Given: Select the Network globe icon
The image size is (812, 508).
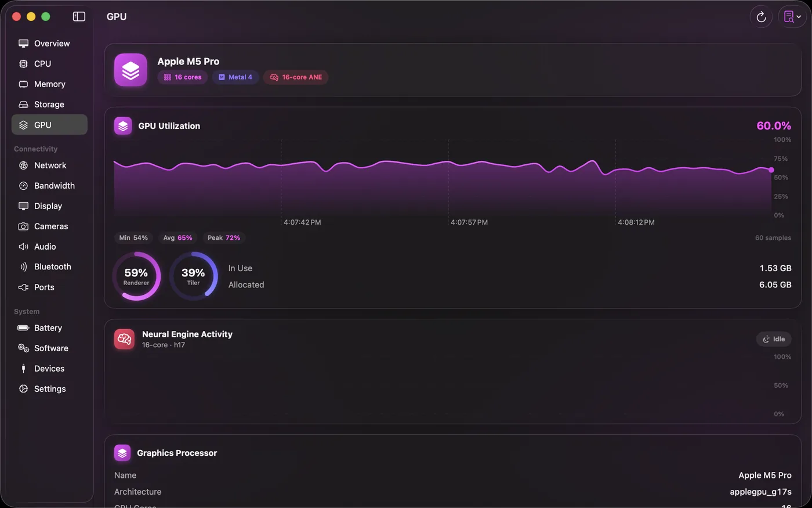Looking at the screenshot, I should coord(23,165).
